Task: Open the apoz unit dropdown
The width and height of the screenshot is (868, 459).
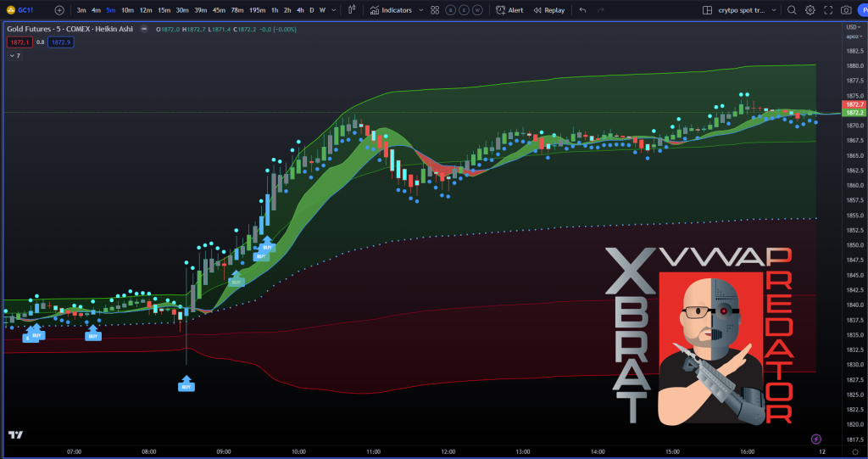Action: (x=854, y=36)
